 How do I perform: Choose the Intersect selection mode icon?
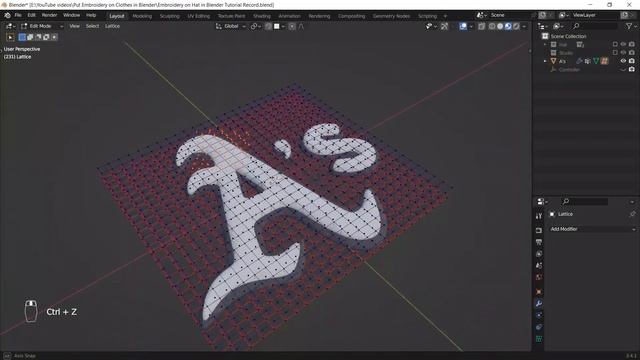point(54,37)
